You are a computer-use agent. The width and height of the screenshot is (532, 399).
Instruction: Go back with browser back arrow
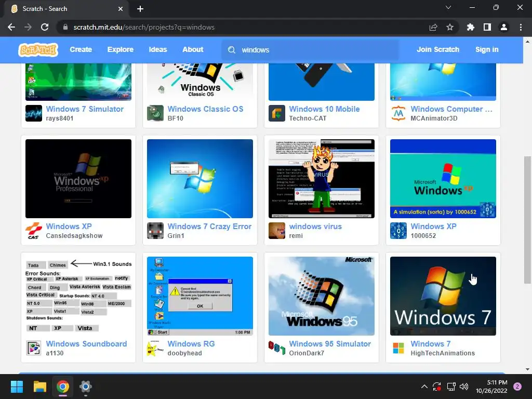tap(11, 27)
